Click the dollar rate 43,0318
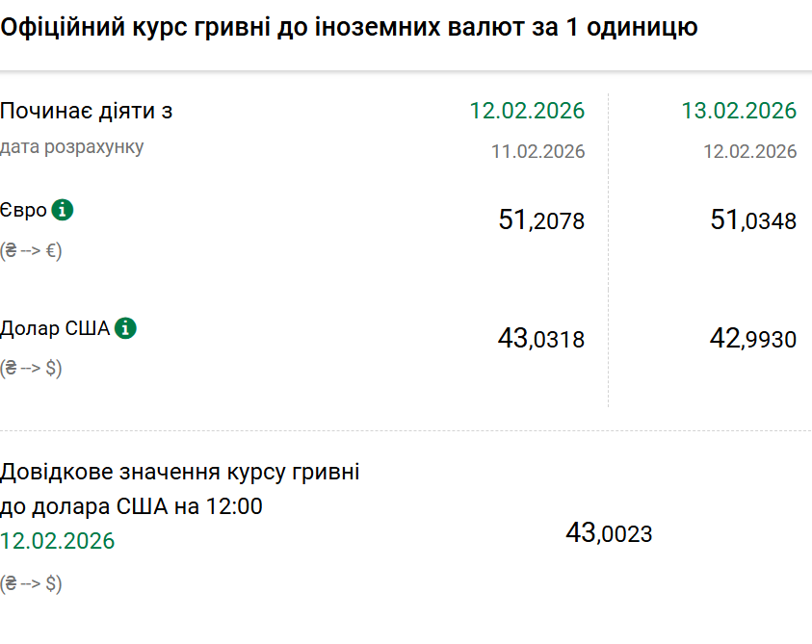The height and width of the screenshot is (644, 812). tap(541, 339)
